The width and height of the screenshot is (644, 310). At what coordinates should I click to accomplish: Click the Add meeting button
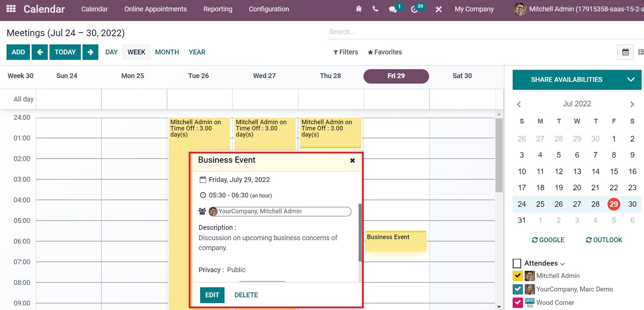18,52
